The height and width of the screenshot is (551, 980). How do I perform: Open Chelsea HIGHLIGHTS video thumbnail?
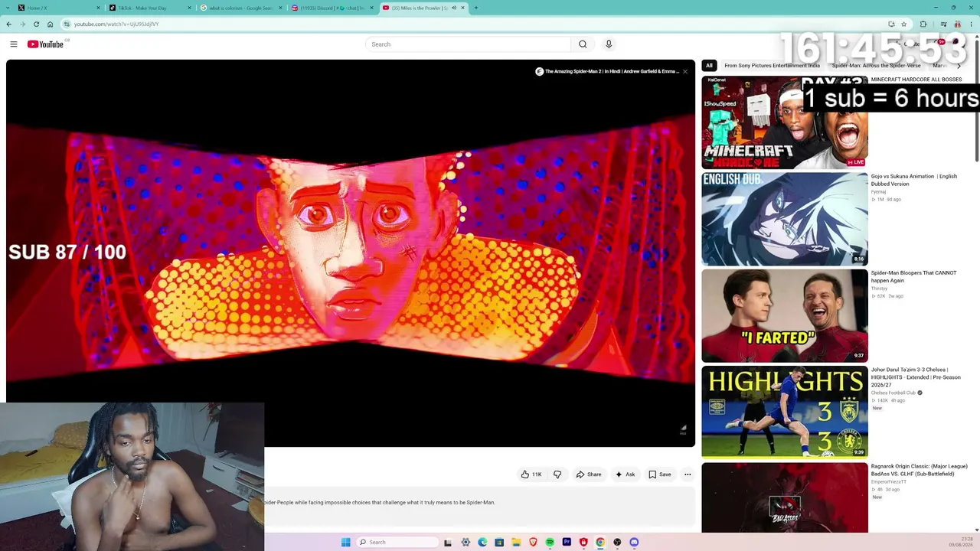click(x=785, y=412)
